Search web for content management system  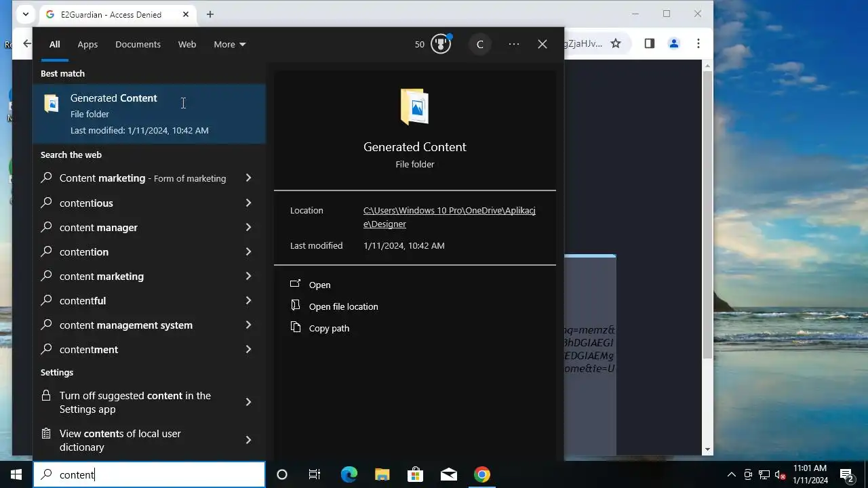(x=149, y=325)
